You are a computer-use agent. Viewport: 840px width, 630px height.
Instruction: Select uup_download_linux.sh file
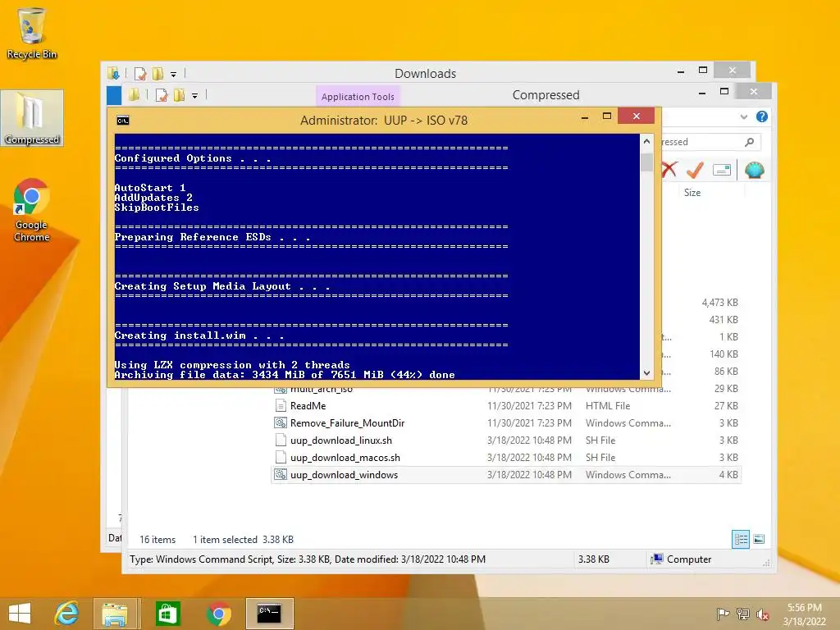click(506, 441)
